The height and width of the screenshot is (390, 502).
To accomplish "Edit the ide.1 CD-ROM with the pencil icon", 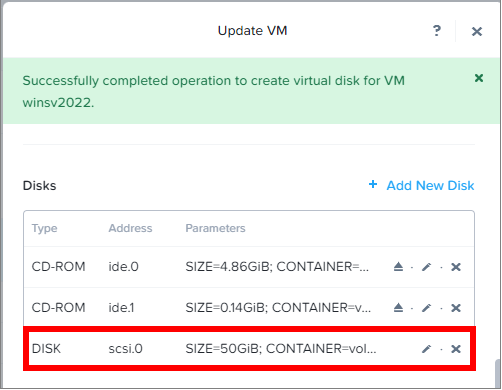I will (426, 307).
